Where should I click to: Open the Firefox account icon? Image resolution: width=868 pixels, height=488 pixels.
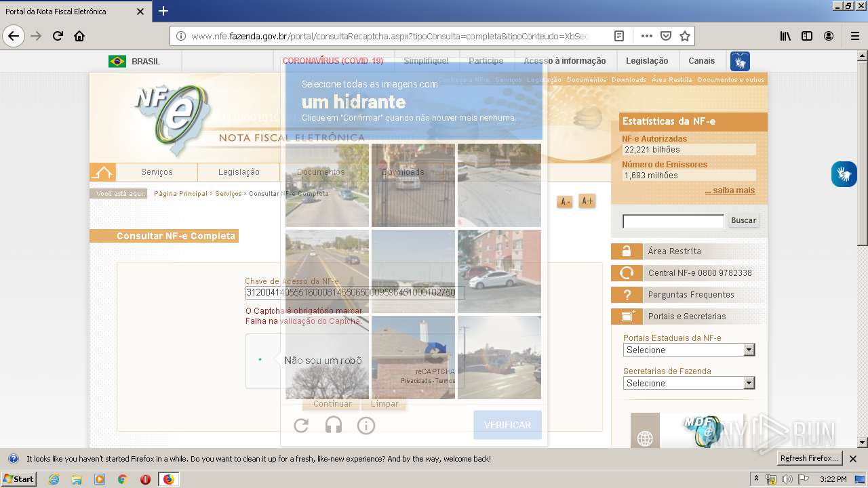pos(829,36)
